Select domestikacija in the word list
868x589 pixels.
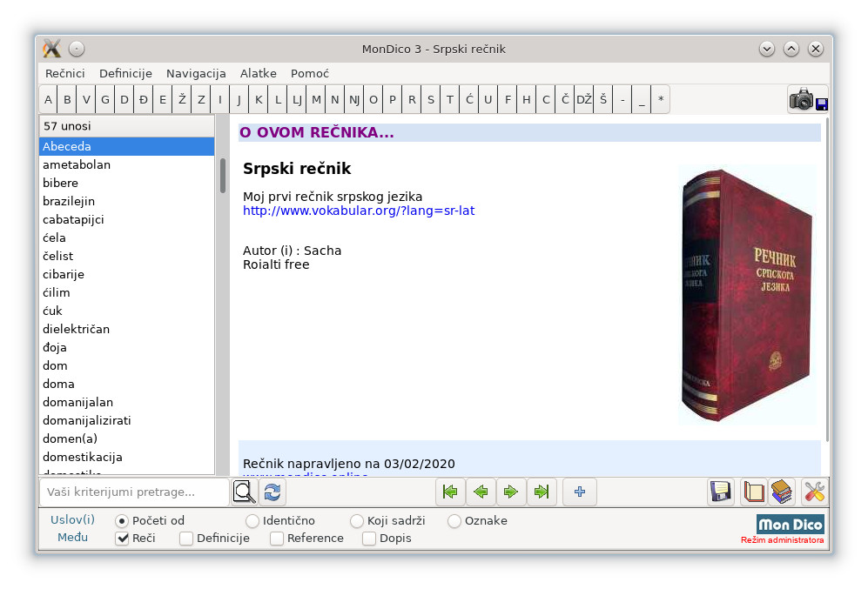[x=127, y=457]
